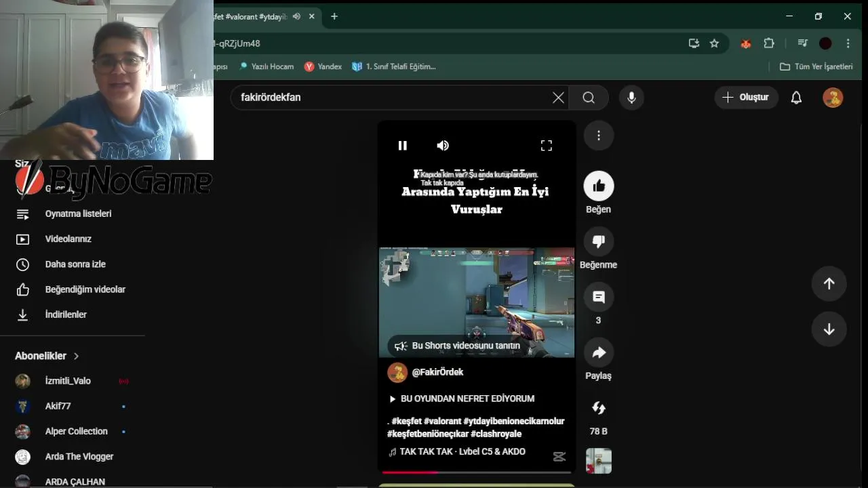Pause the Shorts video

403,145
